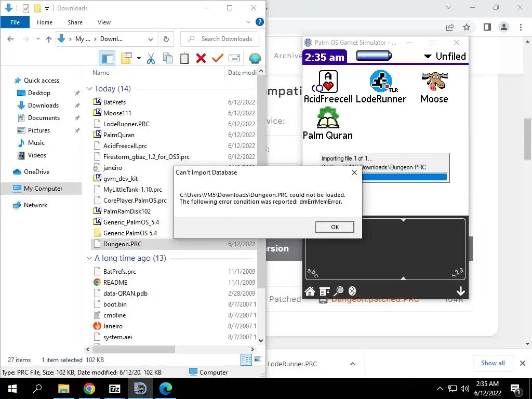
Task: Select the Firestorm_gbaz_1.2_for_OS5.prc file
Action: pos(146,157)
